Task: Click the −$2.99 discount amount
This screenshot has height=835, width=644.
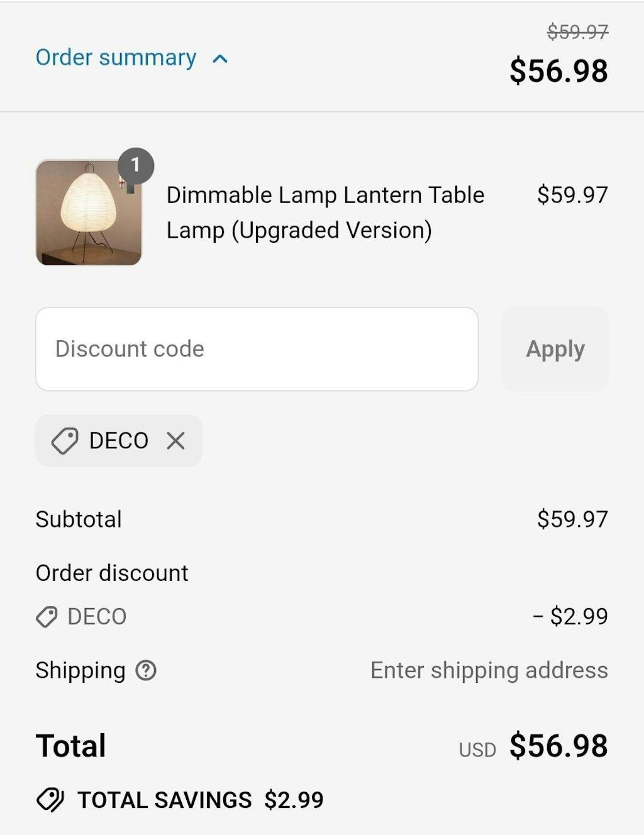Action: (570, 616)
